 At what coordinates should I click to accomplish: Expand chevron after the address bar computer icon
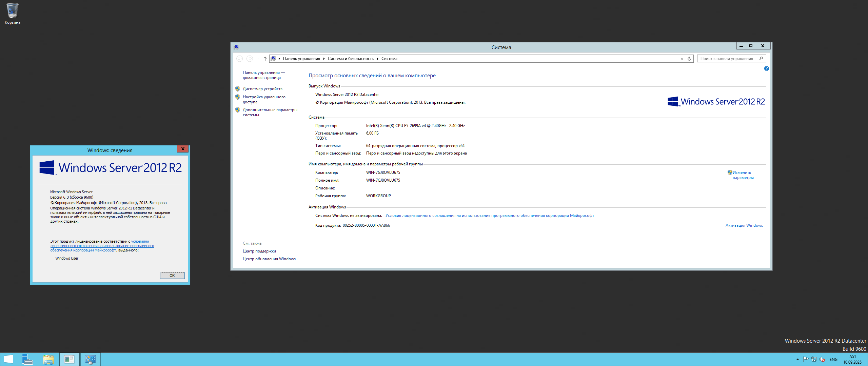click(x=279, y=59)
